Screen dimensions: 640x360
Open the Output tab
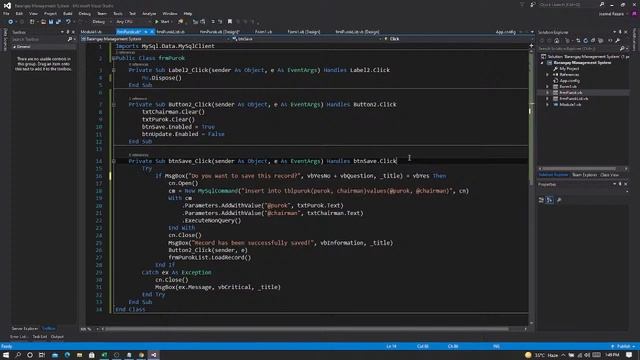click(57, 337)
